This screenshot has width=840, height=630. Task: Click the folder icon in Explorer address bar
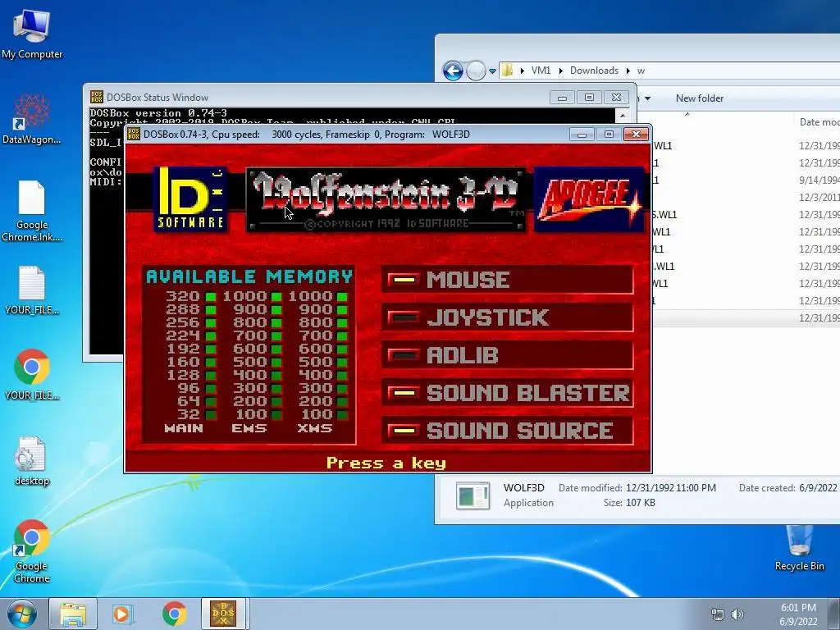(x=507, y=71)
